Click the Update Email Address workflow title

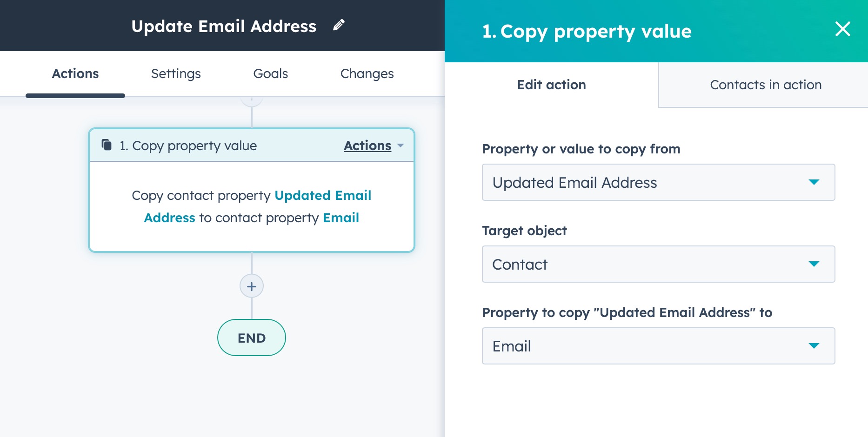(224, 26)
